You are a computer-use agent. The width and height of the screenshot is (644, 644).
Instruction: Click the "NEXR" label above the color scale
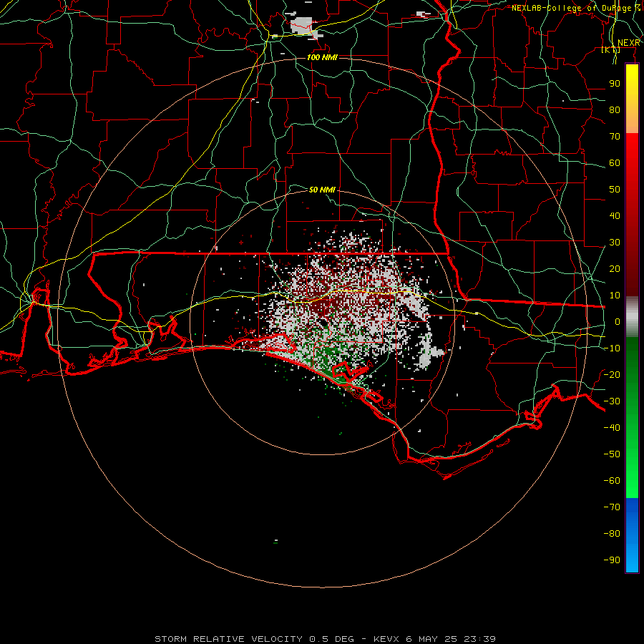(628, 43)
